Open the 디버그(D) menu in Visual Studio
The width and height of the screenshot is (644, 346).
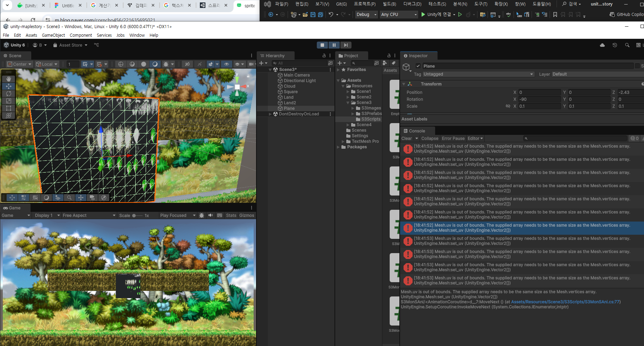[x=412, y=4]
